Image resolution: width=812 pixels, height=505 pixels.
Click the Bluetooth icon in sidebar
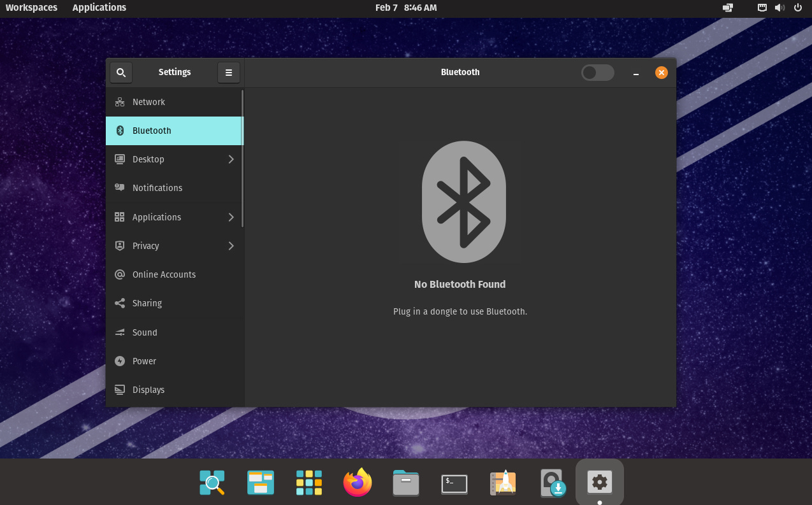120,131
